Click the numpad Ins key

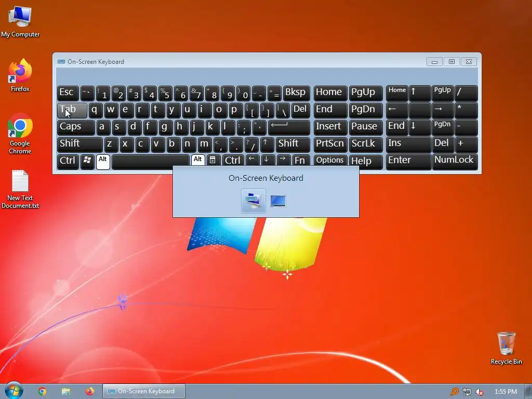point(408,144)
